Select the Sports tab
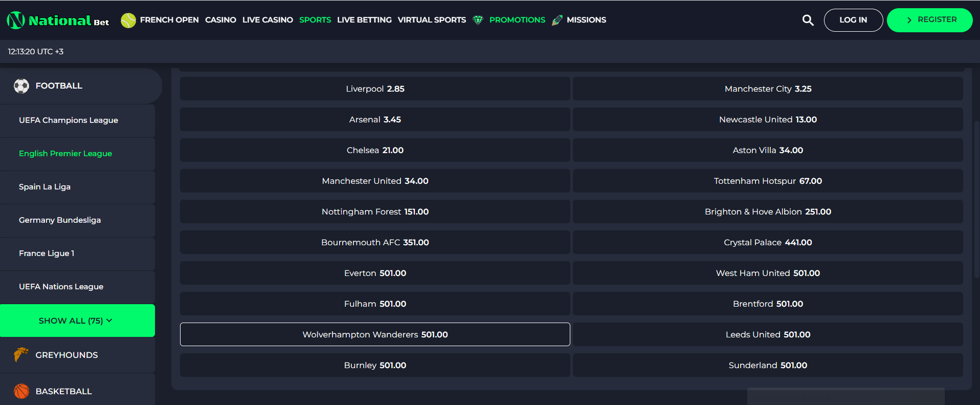Screen dimensions: 980x405 [x=315, y=20]
